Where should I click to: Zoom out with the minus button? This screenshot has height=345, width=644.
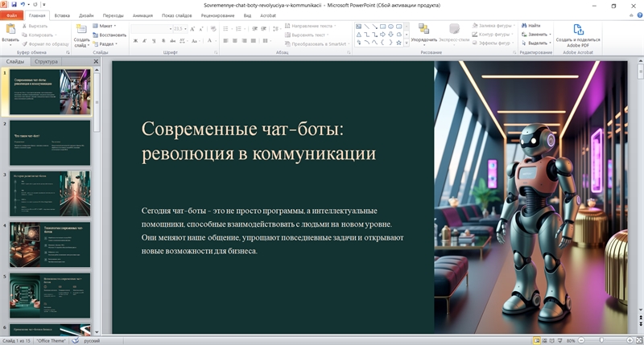[x=581, y=340]
